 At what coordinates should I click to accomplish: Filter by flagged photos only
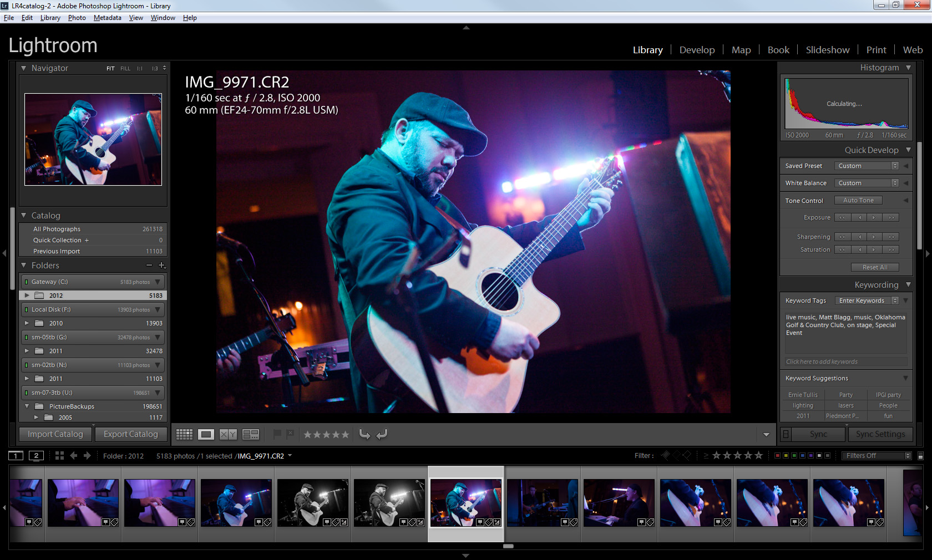[666, 456]
